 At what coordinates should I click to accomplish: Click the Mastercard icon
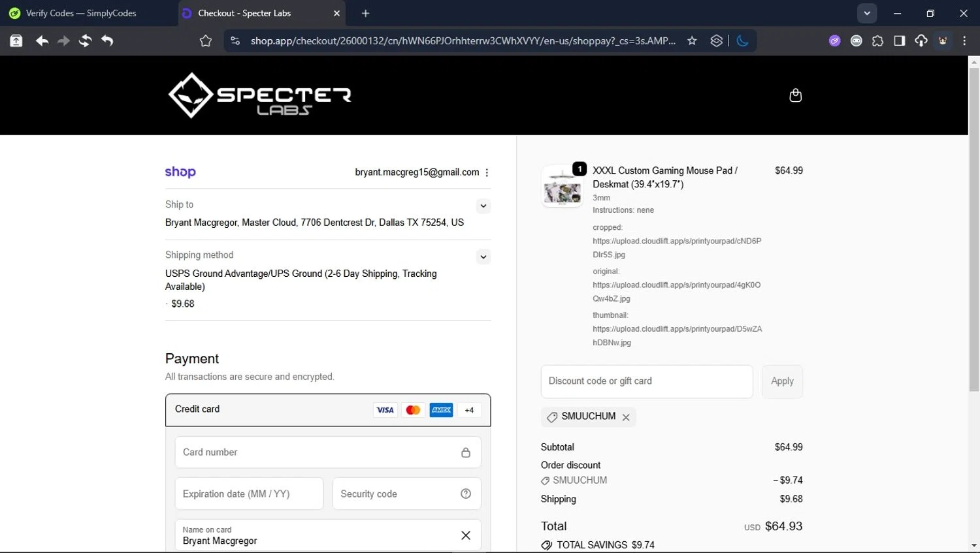click(x=413, y=410)
